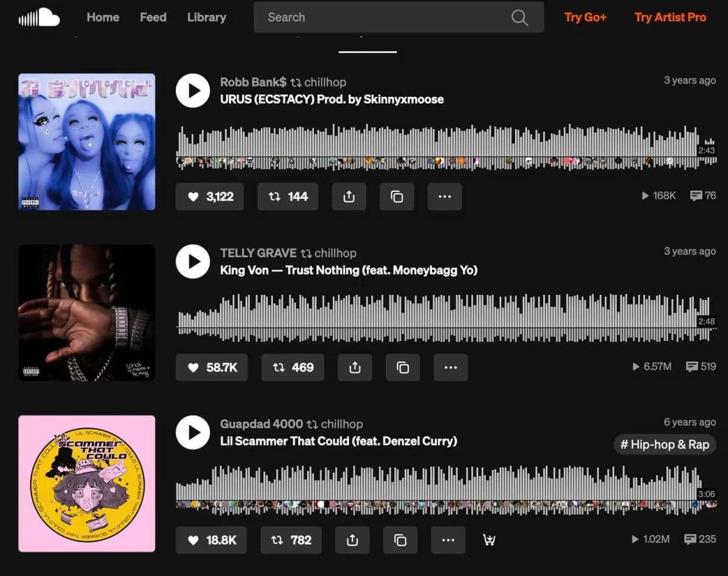Go to the Home tab

pos(103,17)
